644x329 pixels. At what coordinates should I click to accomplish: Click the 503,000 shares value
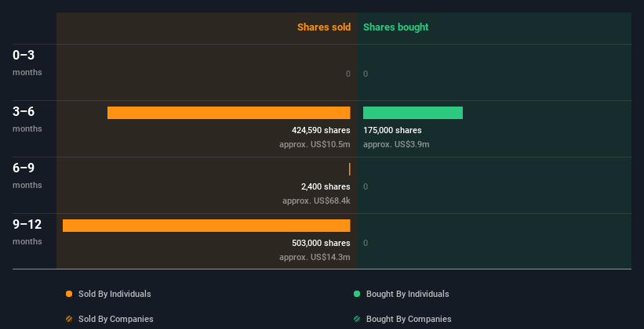321,244
